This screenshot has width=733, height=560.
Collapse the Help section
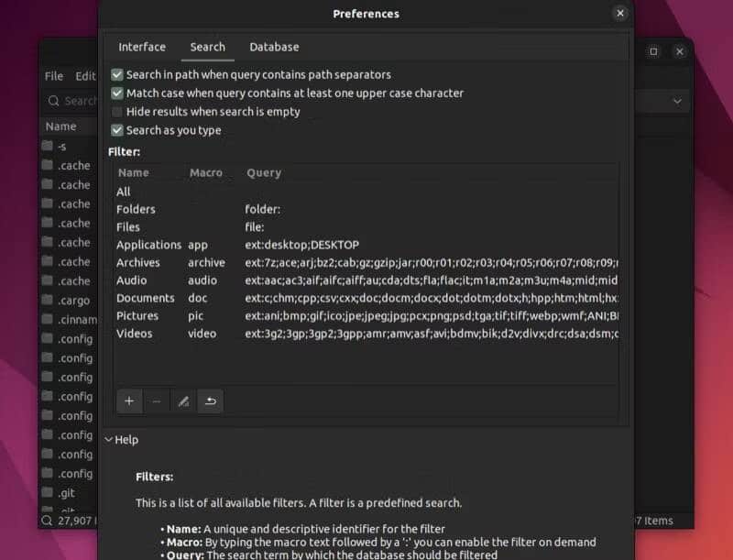point(111,440)
